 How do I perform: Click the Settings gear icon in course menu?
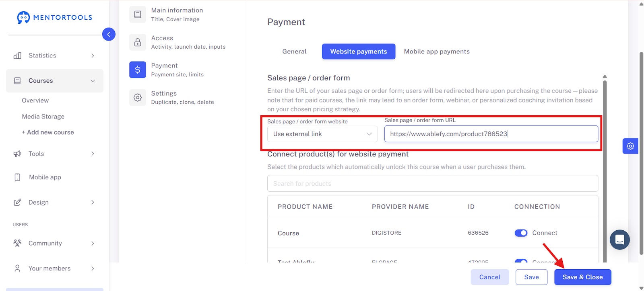[x=138, y=97]
